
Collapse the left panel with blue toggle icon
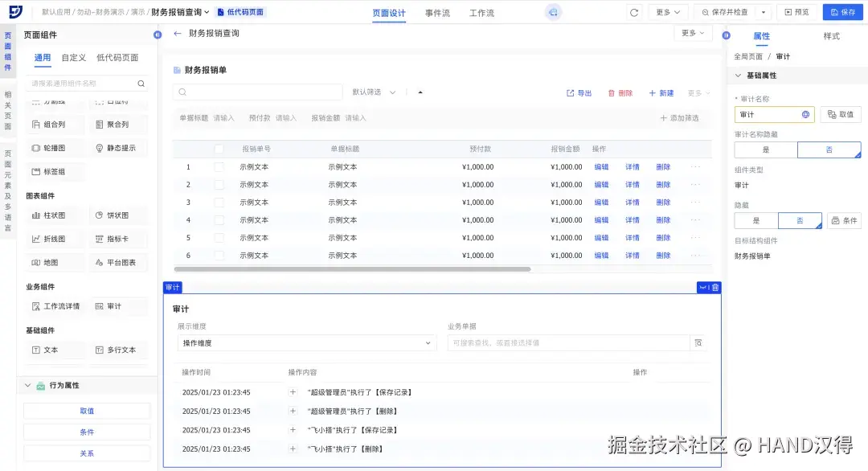[158, 35]
